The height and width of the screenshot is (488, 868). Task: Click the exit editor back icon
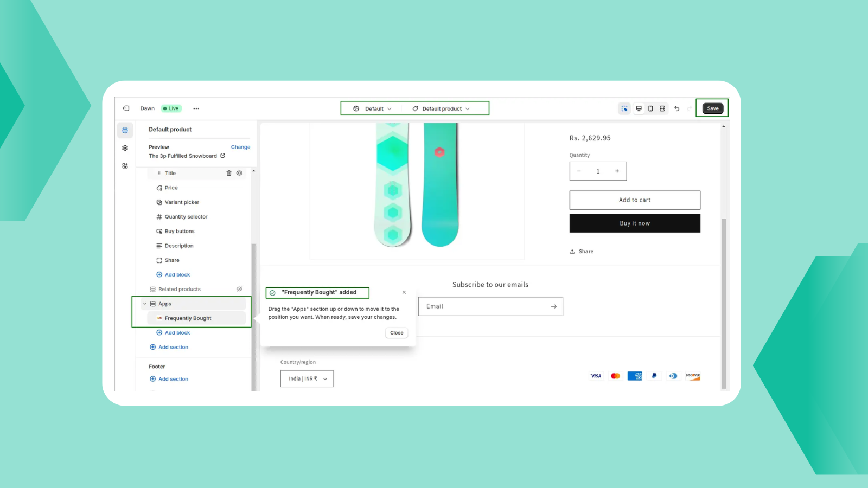[126, 108]
